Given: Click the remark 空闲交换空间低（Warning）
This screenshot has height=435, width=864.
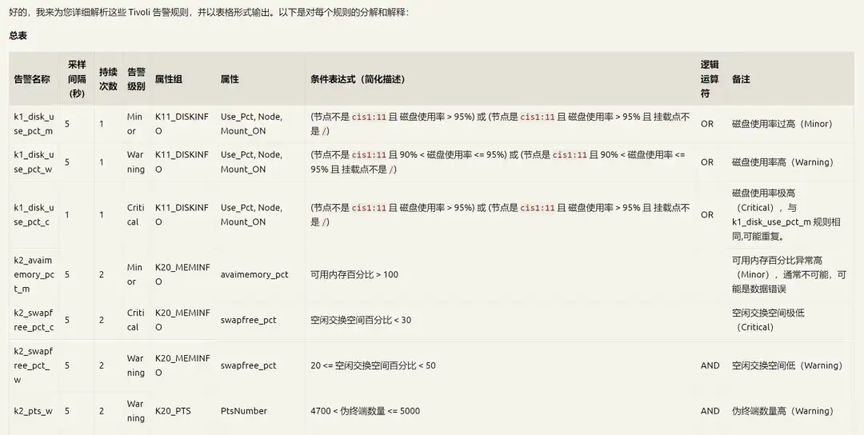Looking at the screenshot, I should coord(787,366).
